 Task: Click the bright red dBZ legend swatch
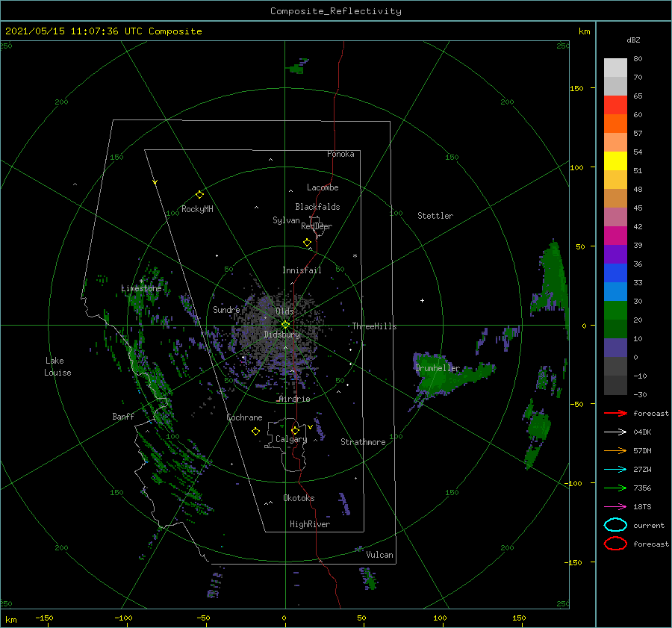tap(615, 105)
